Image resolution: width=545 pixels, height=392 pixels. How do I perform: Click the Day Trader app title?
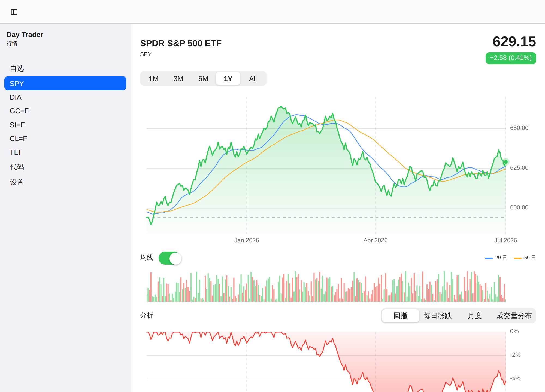[25, 35]
